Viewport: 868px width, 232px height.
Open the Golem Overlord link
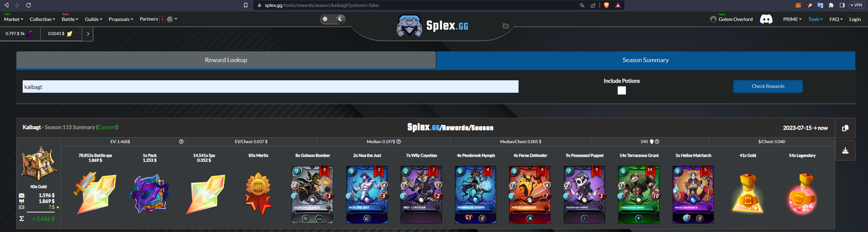732,19
